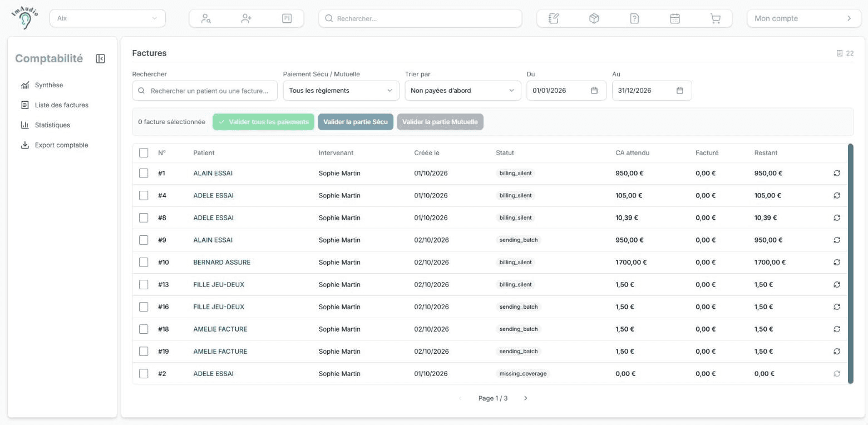Viewport: 868px width, 425px height.
Task: Refresh invoice #18 status
Action: point(837,329)
